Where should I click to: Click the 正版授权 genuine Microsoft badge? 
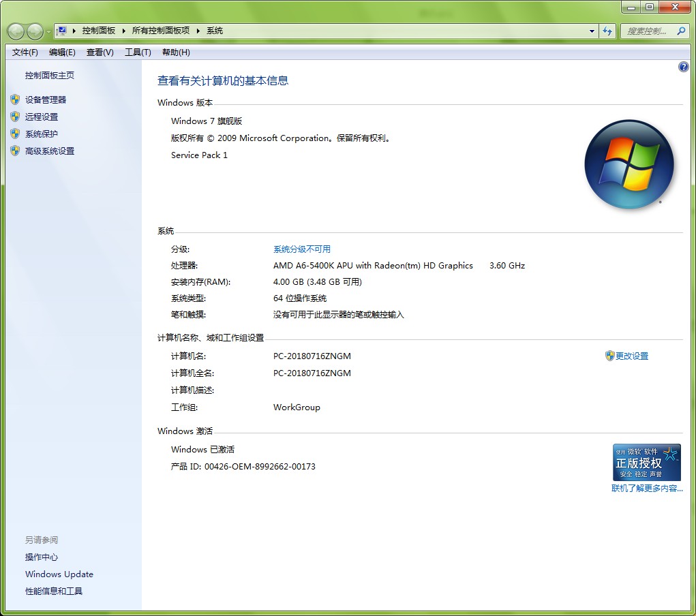click(647, 462)
